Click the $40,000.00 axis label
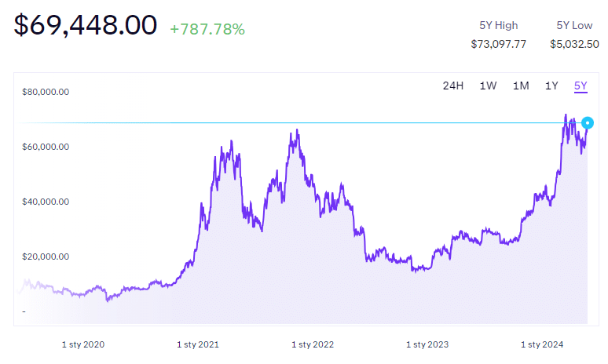Image resolution: width=608 pixels, height=364 pixels. (46, 202)
